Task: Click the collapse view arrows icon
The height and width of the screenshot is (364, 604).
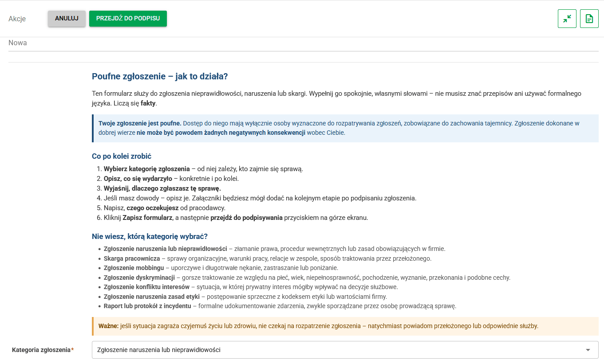Action: point(567,19)
